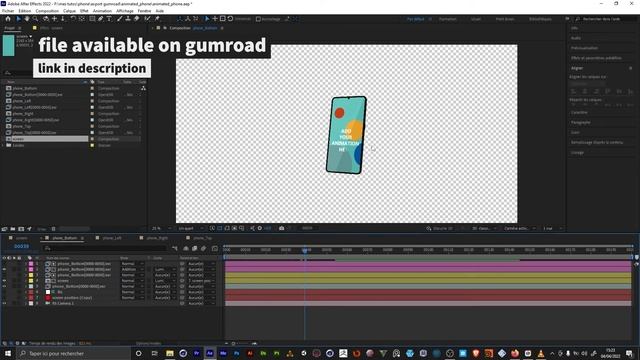Click the current-time indicator in timeline ruler

tap(304, 250)
